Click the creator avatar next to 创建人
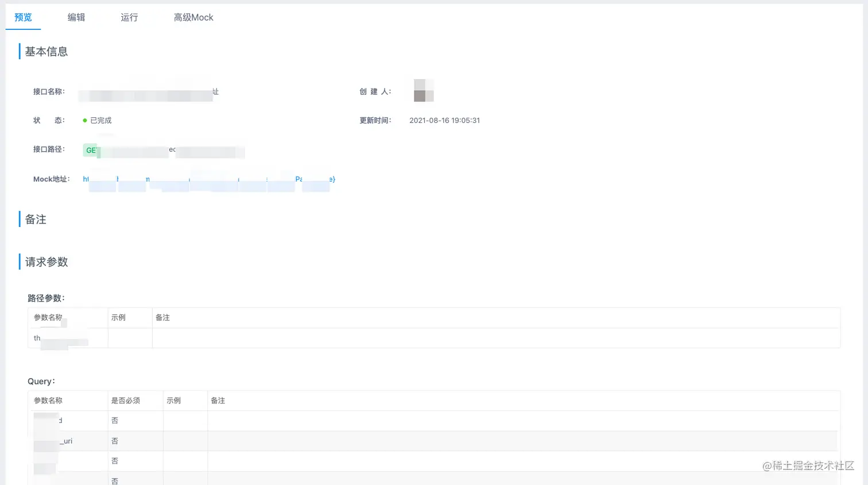 click(x=423, y=90)
